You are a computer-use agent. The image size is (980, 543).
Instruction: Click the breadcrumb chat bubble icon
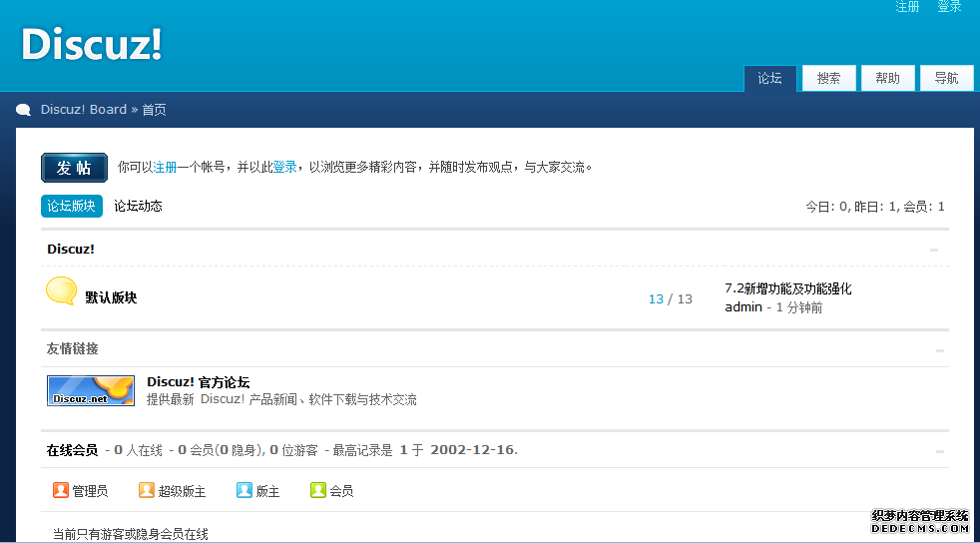pos(24,110)
